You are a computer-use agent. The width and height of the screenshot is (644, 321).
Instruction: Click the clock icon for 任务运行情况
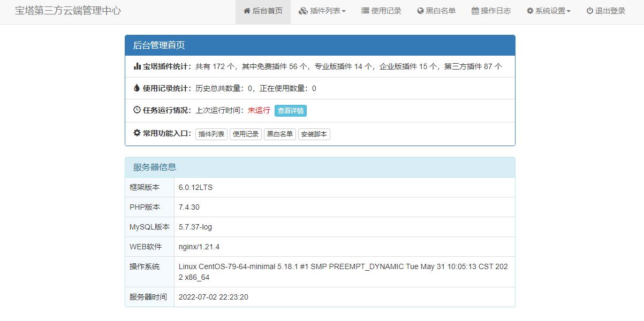click(x=137, y=110)
